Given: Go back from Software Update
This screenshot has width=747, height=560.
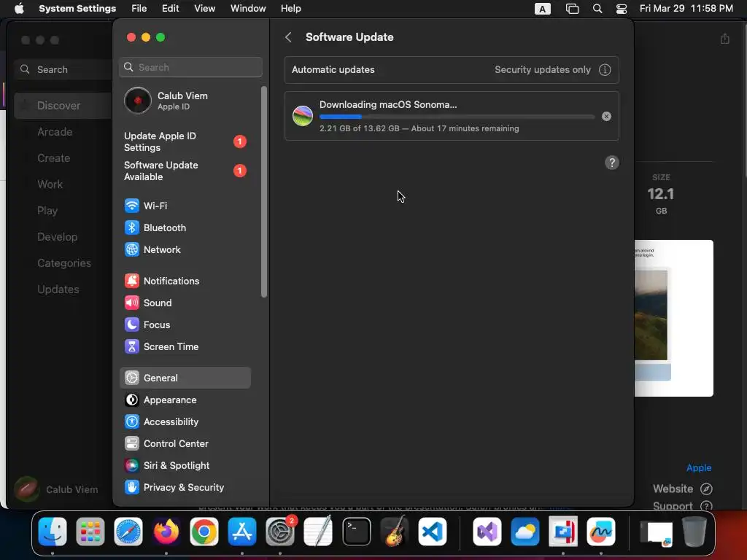Looking at the screenshot, I should (288, 37).
